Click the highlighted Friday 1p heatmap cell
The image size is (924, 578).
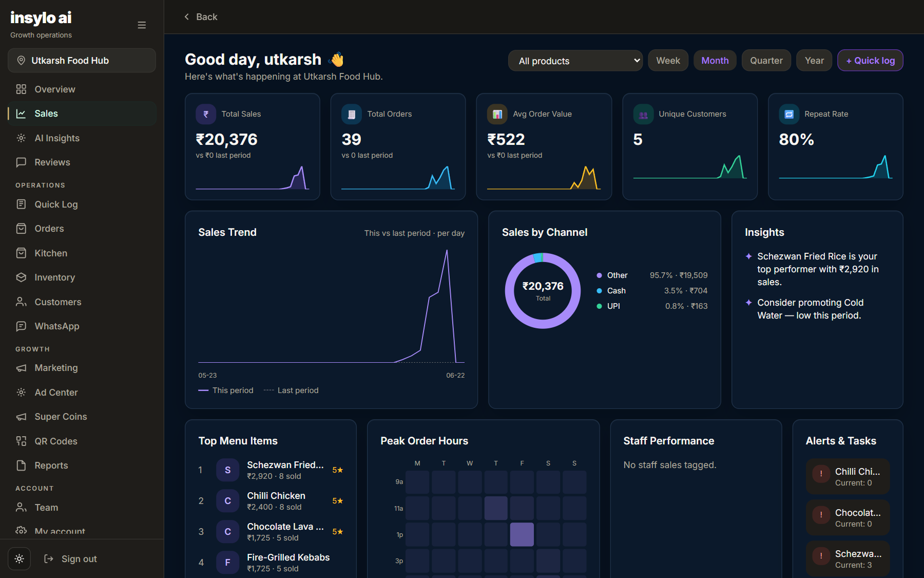tap(522, 534)
